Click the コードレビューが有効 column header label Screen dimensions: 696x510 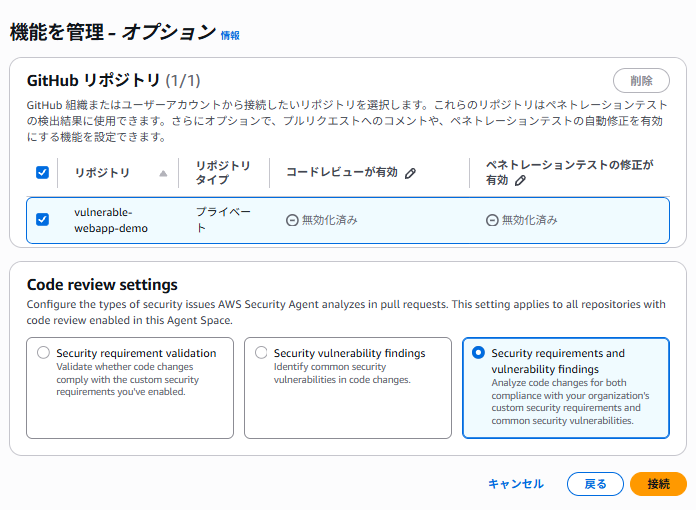(343, 173)
